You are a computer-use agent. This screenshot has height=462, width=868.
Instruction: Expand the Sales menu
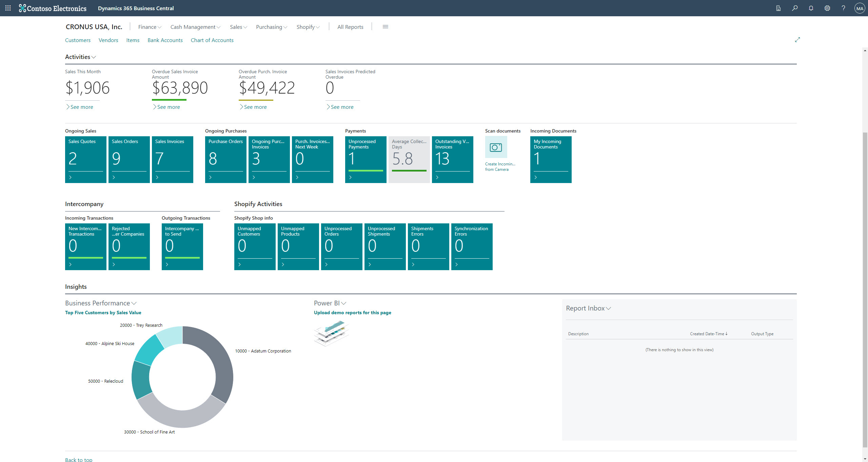238,27
